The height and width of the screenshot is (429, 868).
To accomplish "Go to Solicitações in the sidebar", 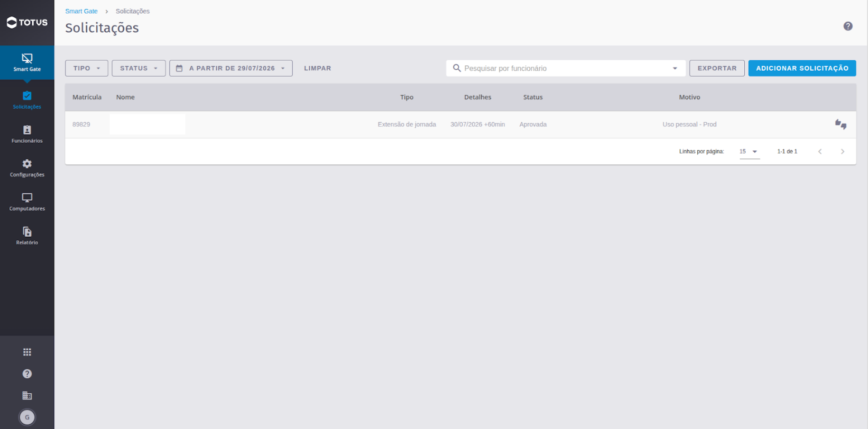I will [27, 100].
